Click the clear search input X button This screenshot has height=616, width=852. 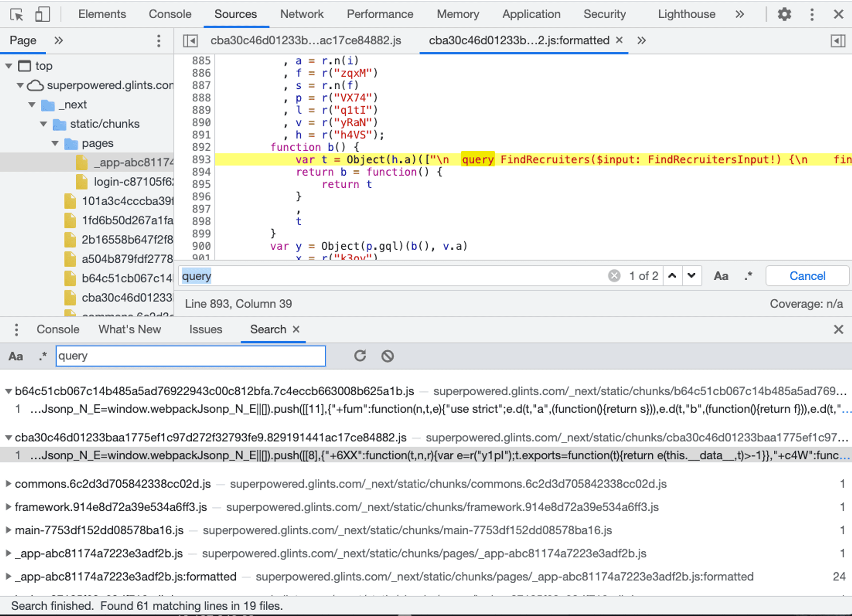pyautogui.click(x=610, y=276)
